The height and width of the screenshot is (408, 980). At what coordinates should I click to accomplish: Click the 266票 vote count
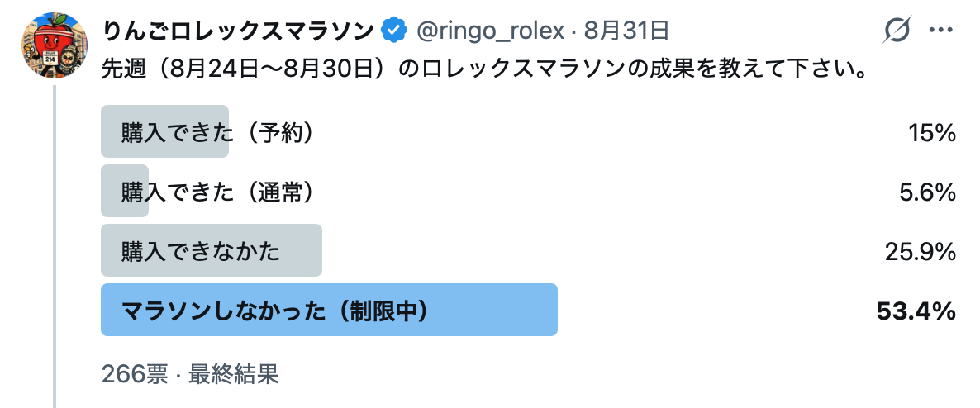[x=135, y=373]
